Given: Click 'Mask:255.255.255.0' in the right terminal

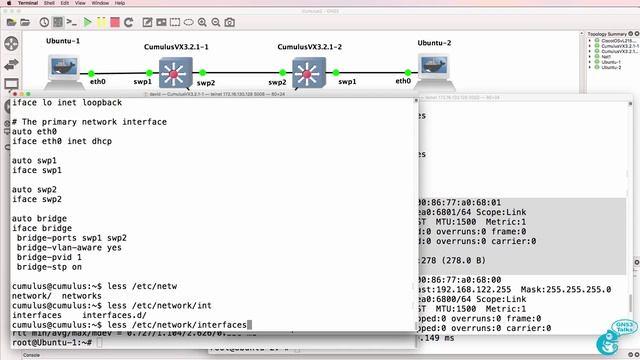Looking at the screenshot, I should [x=566, y=289].
